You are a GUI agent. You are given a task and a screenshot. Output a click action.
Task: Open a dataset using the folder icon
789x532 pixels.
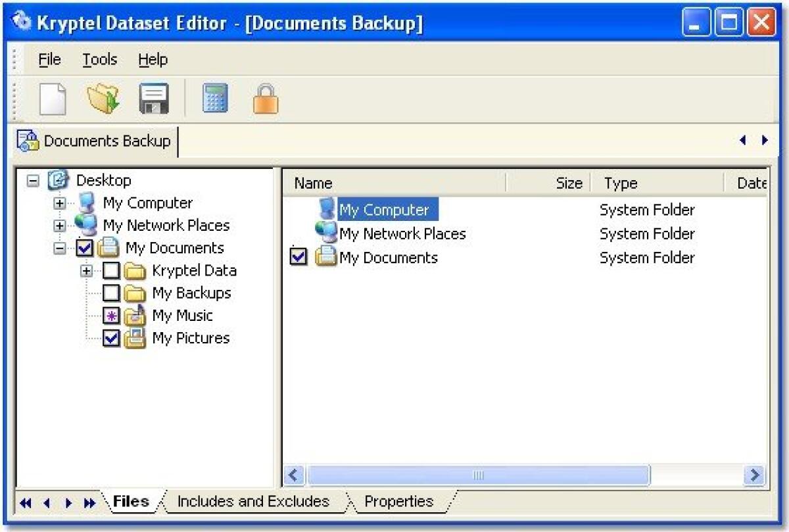[103, 97]
